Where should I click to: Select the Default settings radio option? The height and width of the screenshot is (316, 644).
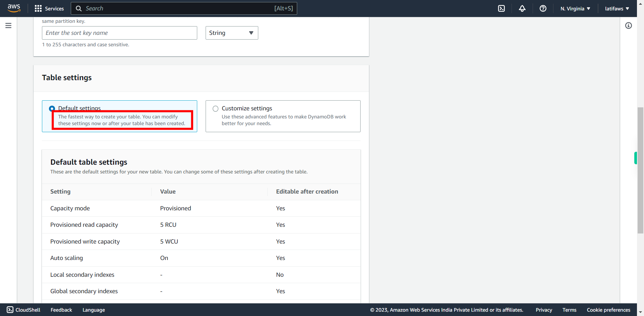click(52, 108)
